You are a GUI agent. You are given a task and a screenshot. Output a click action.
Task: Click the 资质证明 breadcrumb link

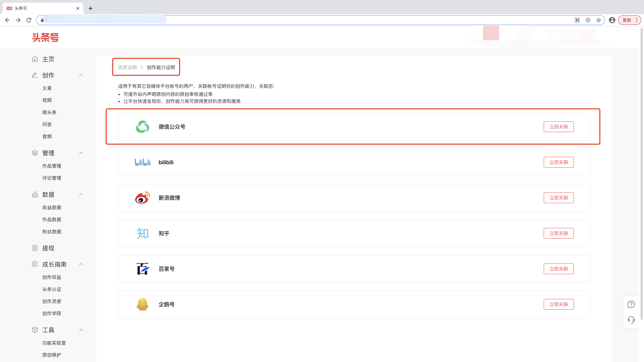point(127,67)
